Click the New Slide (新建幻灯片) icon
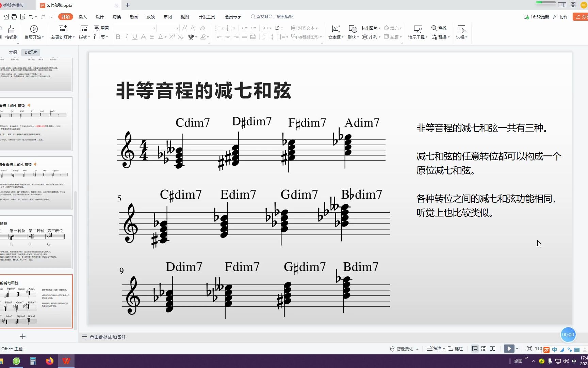Image resolution: width=588 pixels, height=368 pixels. (x=63, y=29)
